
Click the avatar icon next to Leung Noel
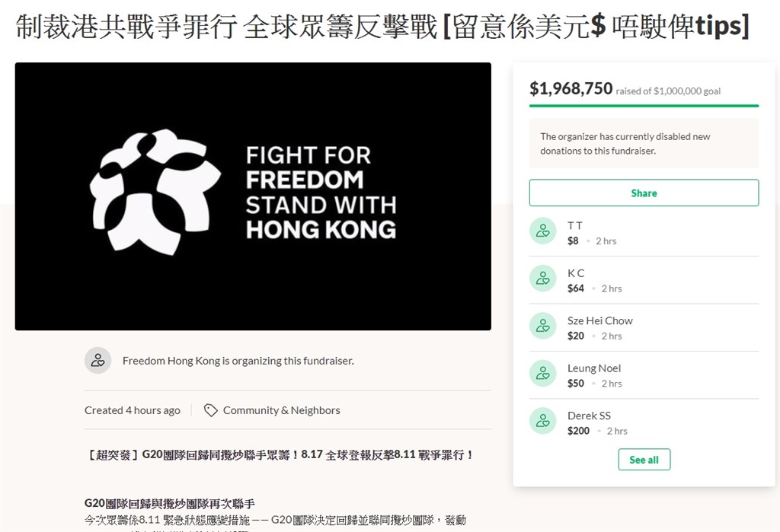(542, 374)
